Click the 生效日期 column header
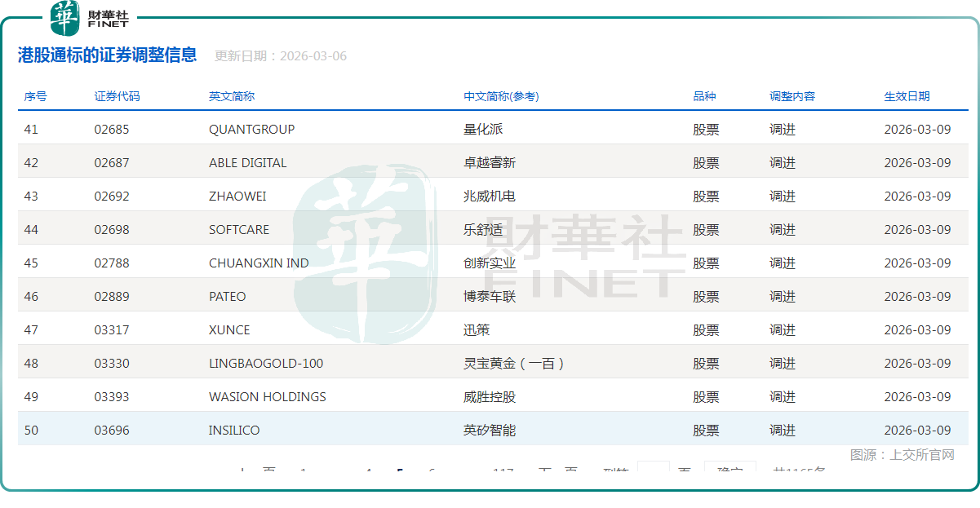The width and height of the screenshot is (980, 508). click(907, 96)
